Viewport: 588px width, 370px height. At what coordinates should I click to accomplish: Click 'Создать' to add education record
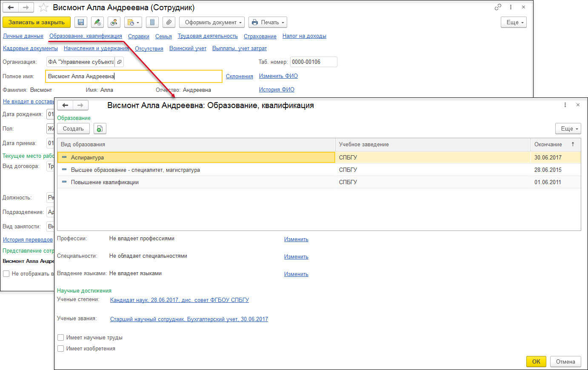point(73,128)
